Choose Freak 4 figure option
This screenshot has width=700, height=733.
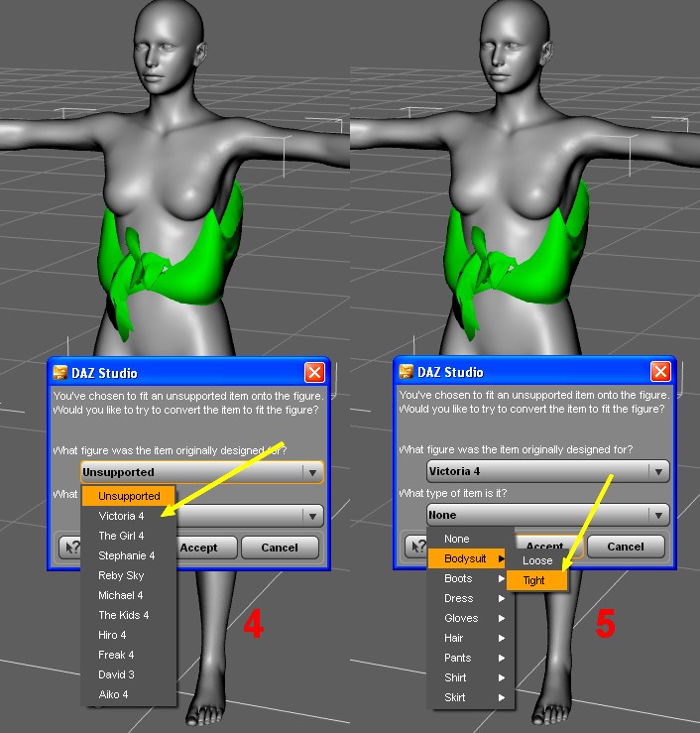point(129,655)
